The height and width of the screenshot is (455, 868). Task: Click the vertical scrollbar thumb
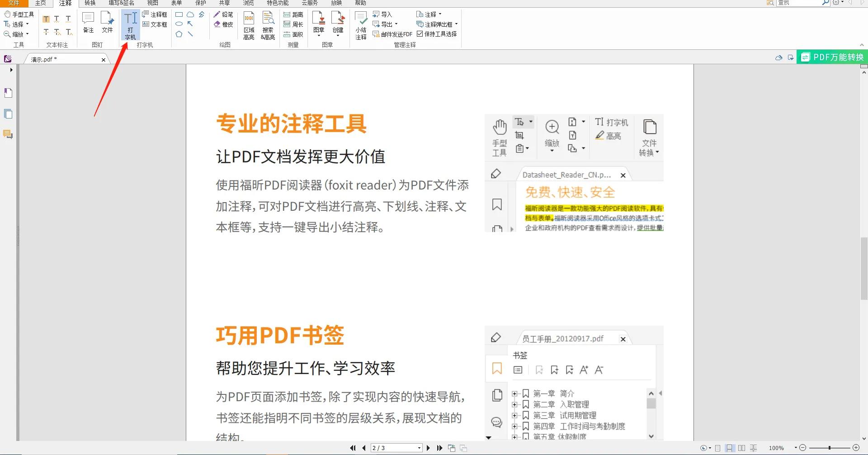click(x=864, y=269)
